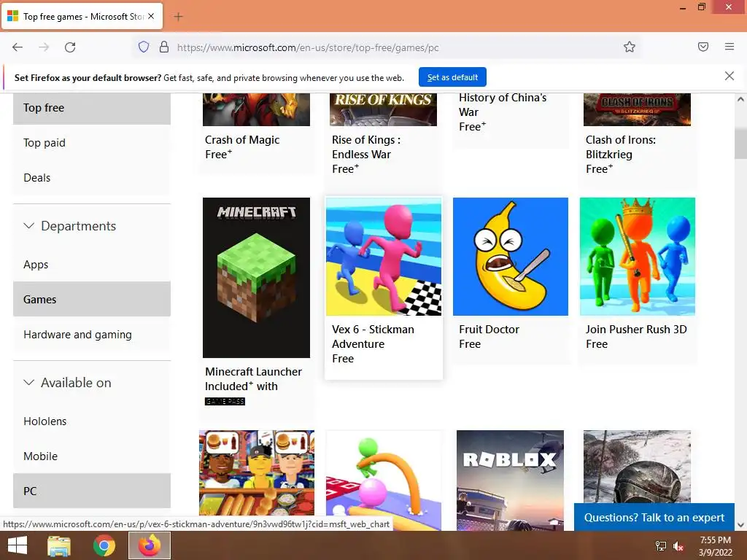Viewport: 747px width, 560px height.
Task: Bookmark this page with the star icon
Action: [630, 47]
